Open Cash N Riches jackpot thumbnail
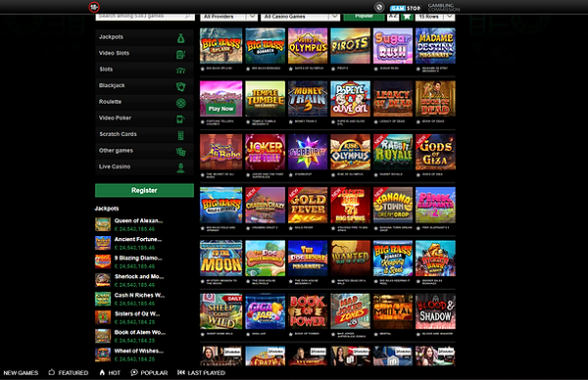Viewport: 588px width, 380px height. [103, 299]
